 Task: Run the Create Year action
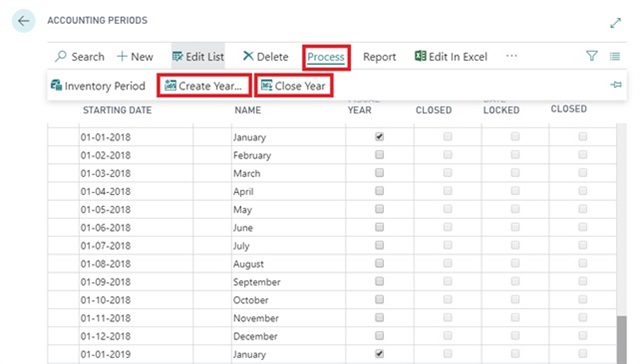tap(203, 86)
